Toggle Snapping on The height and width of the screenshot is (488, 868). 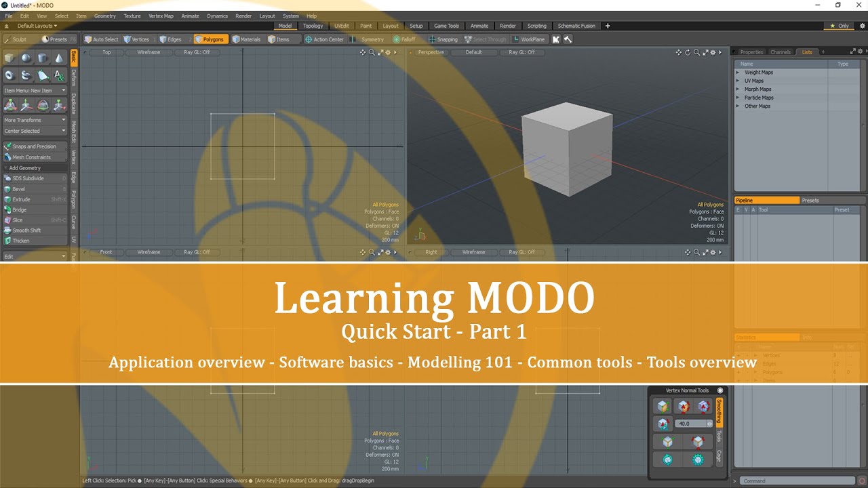tap(443, 39)
